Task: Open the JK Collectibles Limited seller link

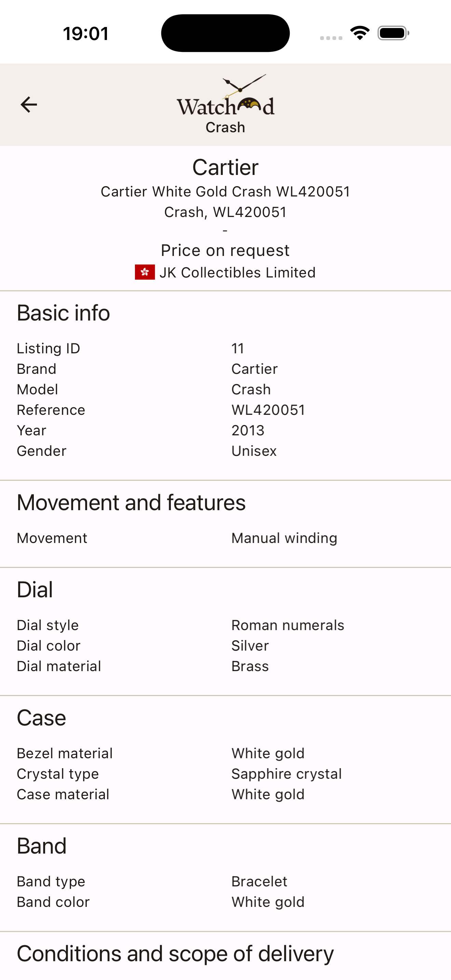Action: [237, 272]
